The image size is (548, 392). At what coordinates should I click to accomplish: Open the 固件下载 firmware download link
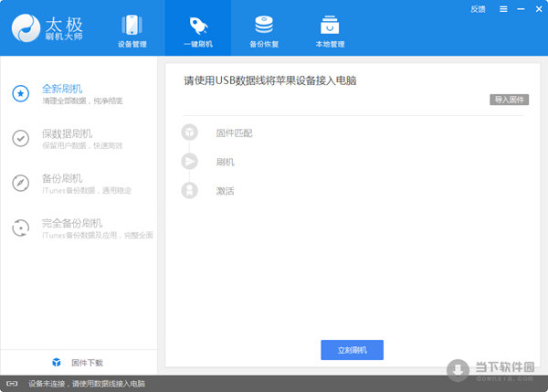pos(87,363)
